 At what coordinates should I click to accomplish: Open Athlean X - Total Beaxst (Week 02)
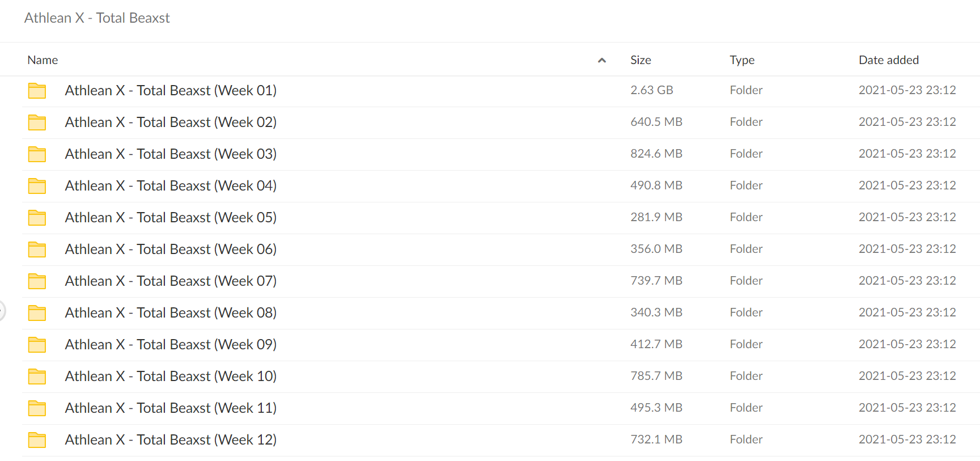(171, 122)
